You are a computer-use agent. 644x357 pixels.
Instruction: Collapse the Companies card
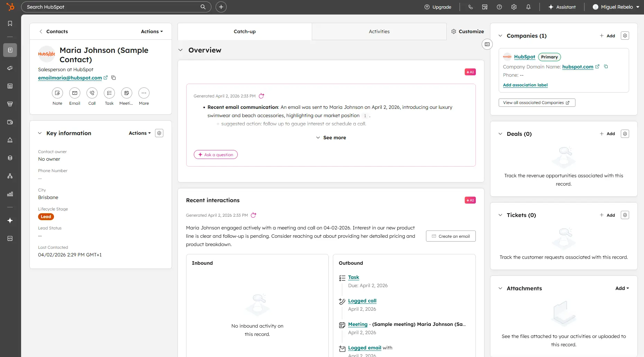click(x=500, y=36)
